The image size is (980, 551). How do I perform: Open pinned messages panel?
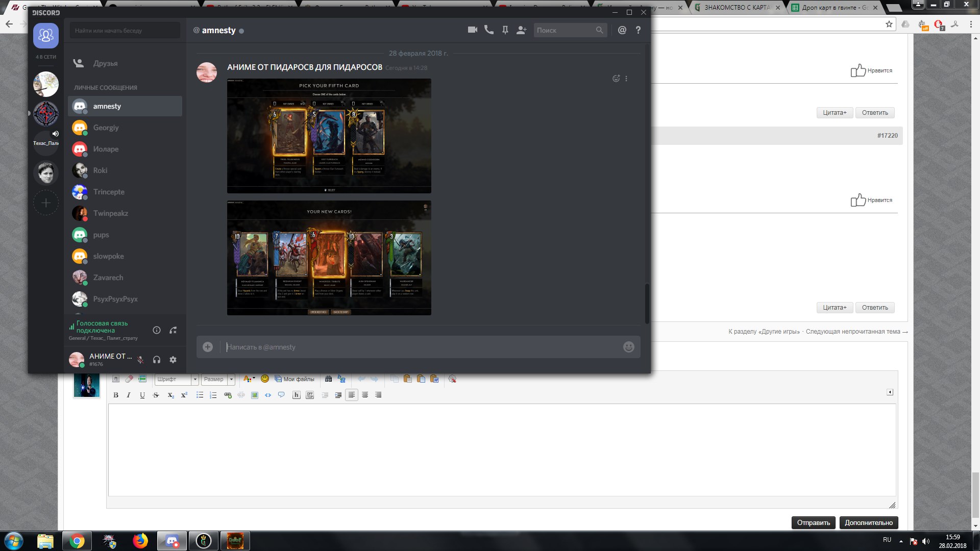coord(505,30)
